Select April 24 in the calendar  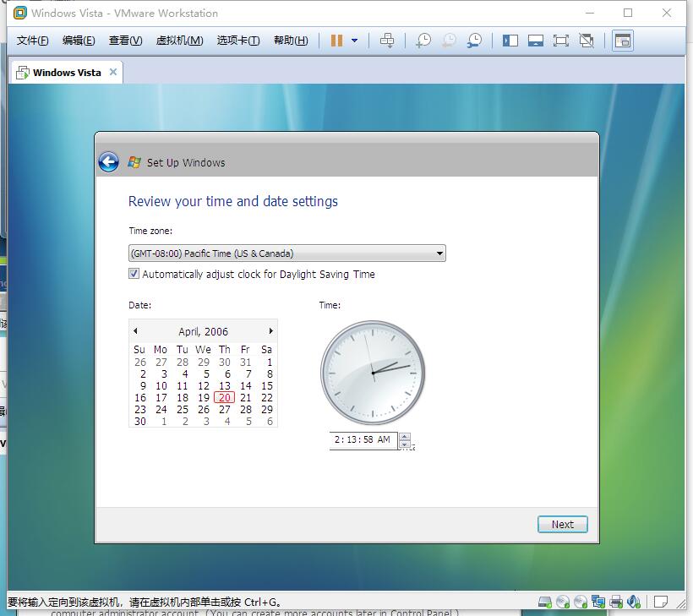[161, 410]
